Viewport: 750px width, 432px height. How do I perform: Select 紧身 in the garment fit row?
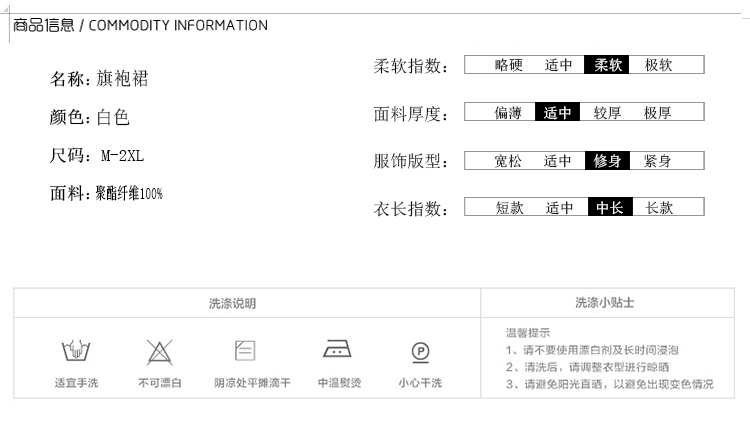(657, 161)
